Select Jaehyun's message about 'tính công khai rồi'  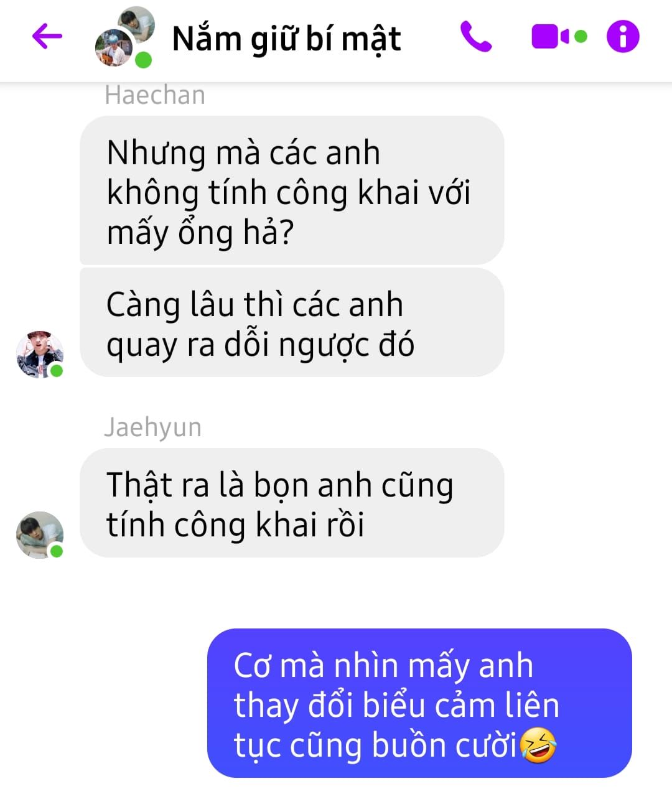[292, 503]
